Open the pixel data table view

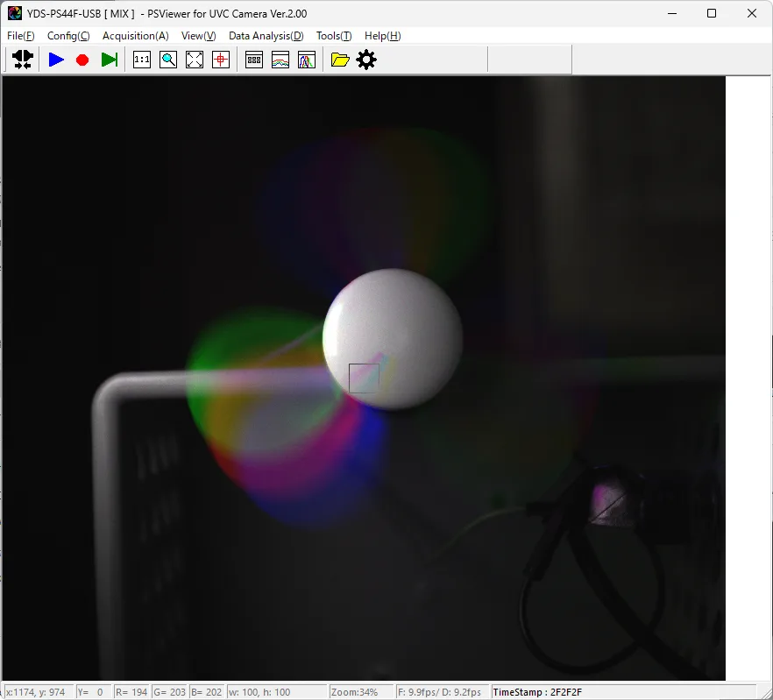point(254,60)
